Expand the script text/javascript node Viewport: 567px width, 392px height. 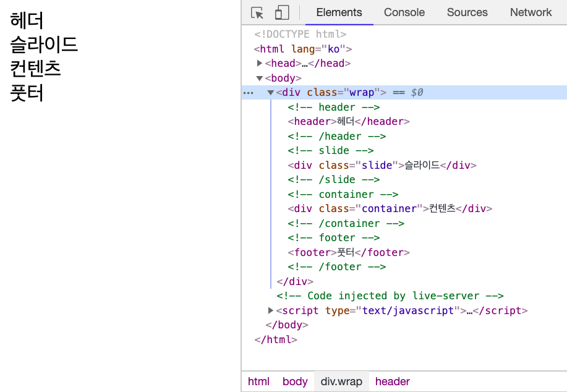270,310
